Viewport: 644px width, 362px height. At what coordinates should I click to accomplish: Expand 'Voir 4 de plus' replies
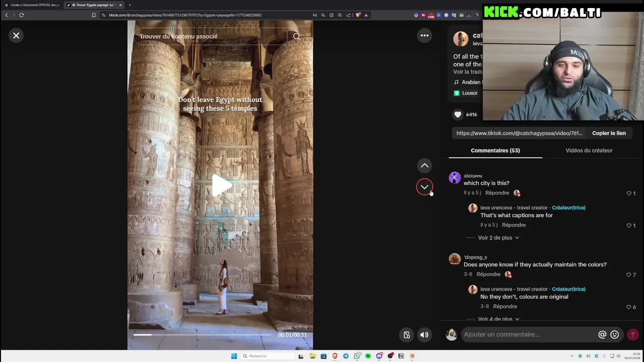tap(498, 319)
